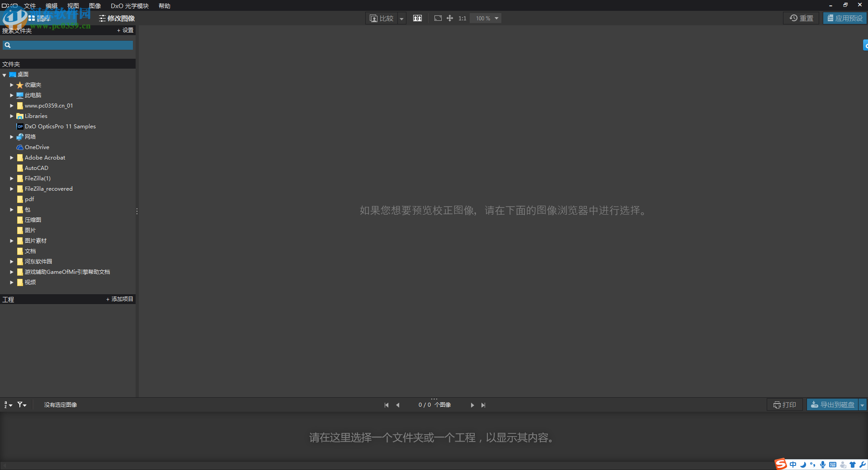Screen dimensions: 868x470
Task: Open the sort order A-Z icon
Action: pos(6,404)
